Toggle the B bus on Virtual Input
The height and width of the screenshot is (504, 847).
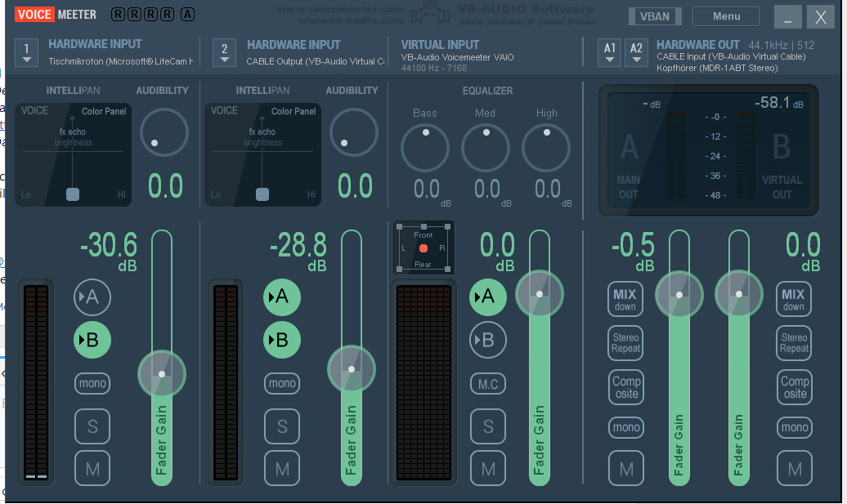(488, 340)
